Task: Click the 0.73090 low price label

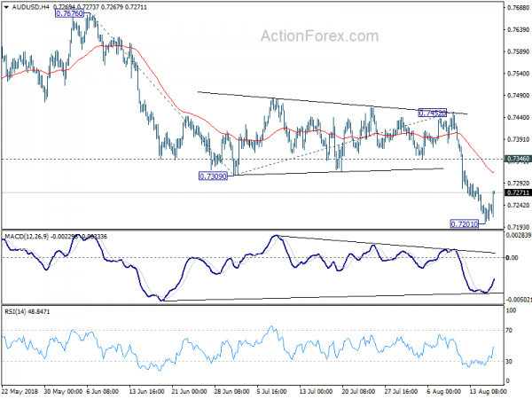Action: [213, 176]
